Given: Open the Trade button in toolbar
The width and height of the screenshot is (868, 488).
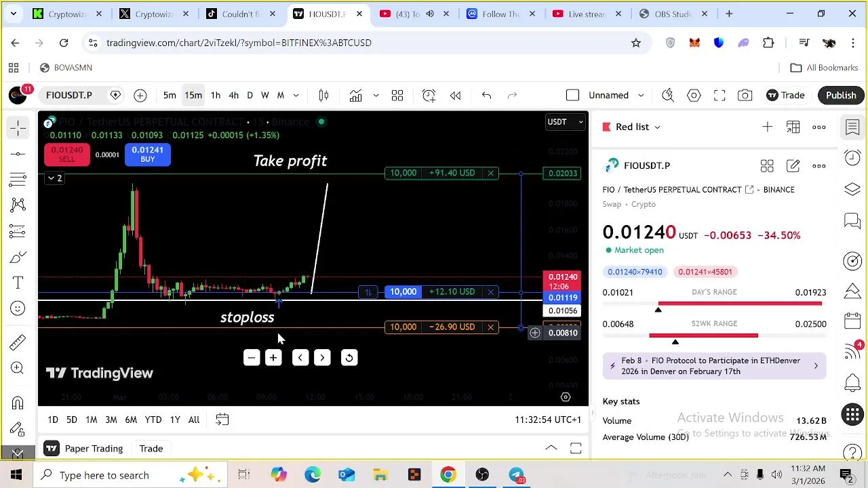Looking at the screenshot, I should point(785,96).
